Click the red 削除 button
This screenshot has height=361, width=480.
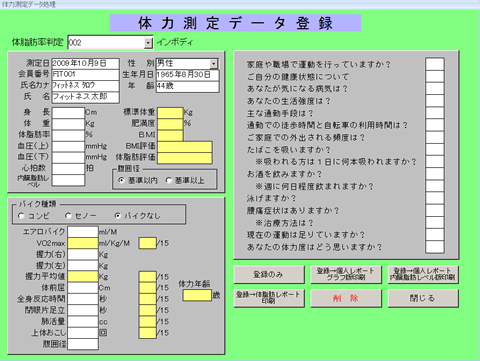346,298
